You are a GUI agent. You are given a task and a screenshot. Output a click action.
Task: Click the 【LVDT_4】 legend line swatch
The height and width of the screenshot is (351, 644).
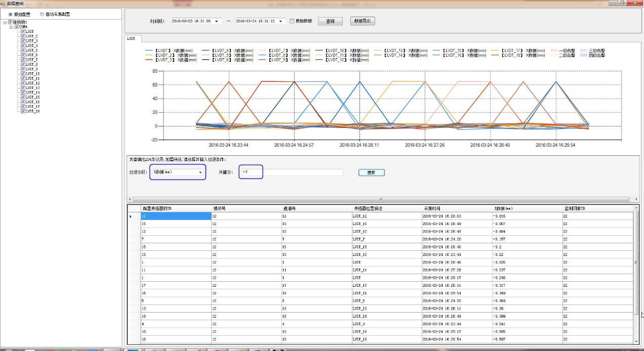point(206,51)
